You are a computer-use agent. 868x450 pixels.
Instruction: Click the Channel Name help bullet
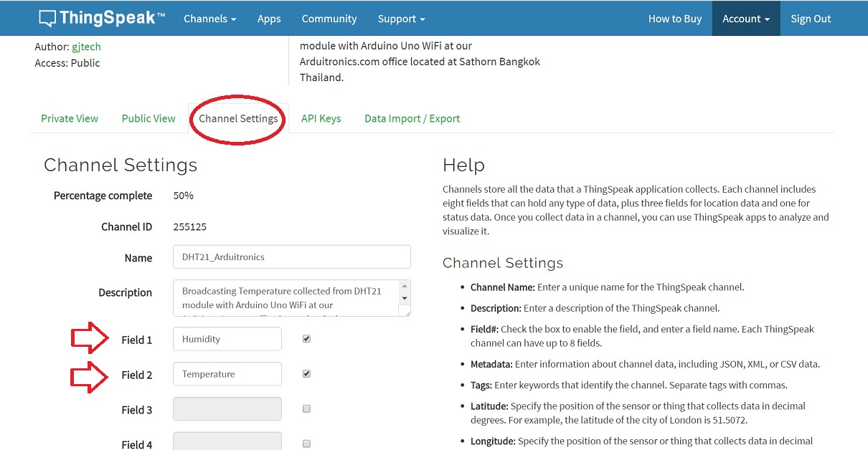pyautogui.click(x=607, y=287)
